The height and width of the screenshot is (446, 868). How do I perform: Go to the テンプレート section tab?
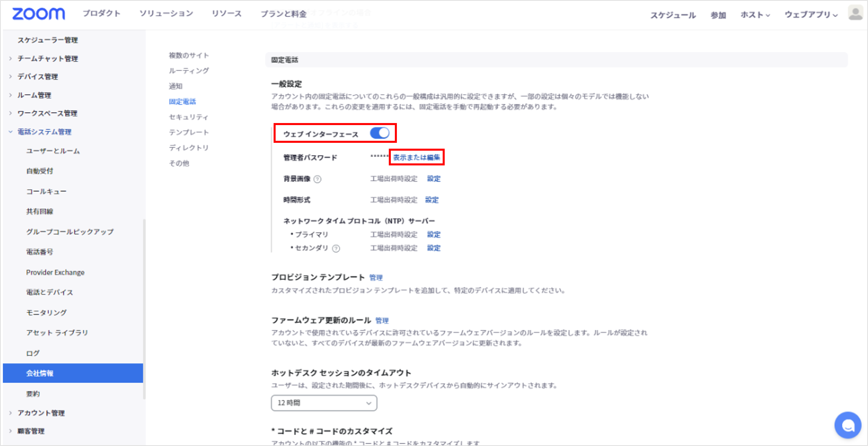[189, 132]
